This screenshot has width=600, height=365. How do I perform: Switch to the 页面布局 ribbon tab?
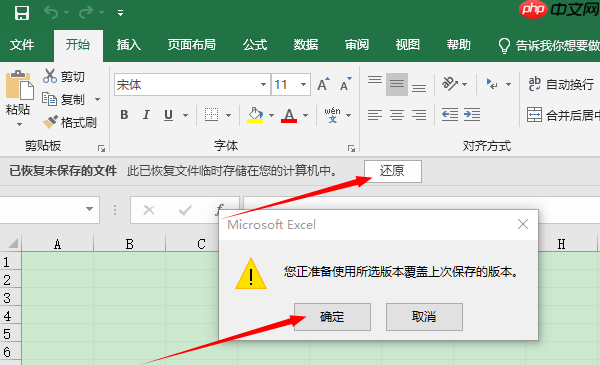tap(191, 45)
